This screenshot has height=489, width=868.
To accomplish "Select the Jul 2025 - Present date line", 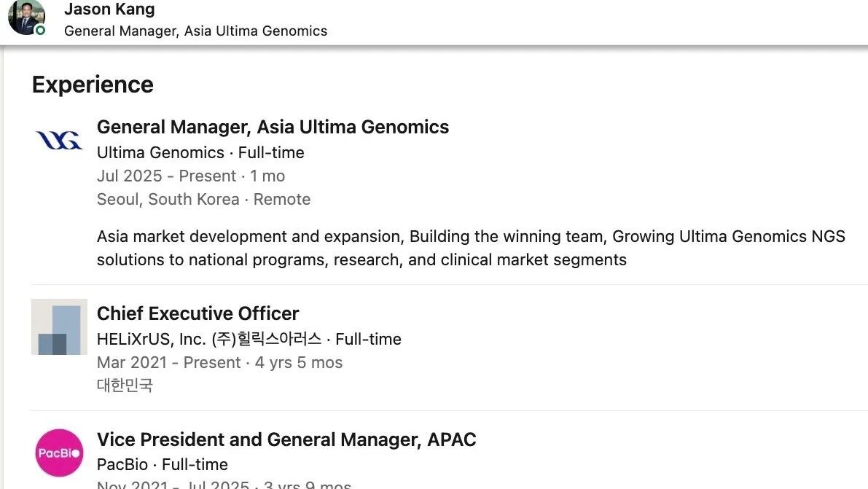I will point(191,176).
